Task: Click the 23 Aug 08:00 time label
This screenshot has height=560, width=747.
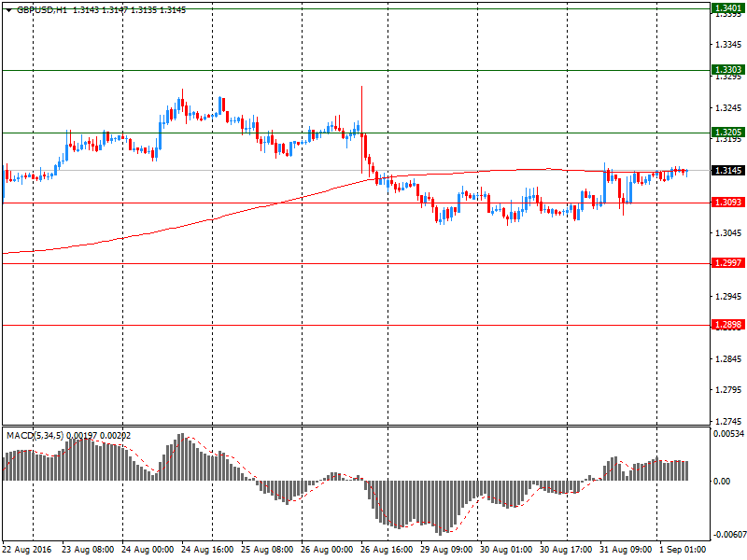Action: (88, 550)
